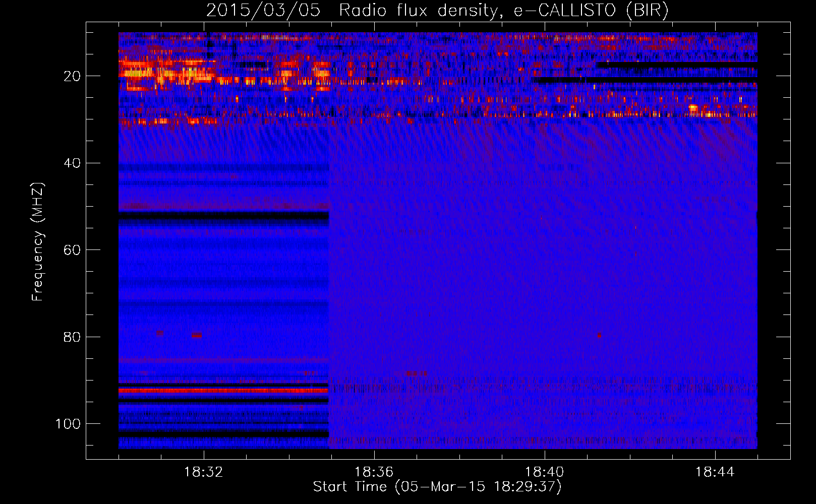This screenshot has width=816, height=504.
Task: Click the y-axis tick label '60'
Action: pyautogui.click(x=72, y=250)
